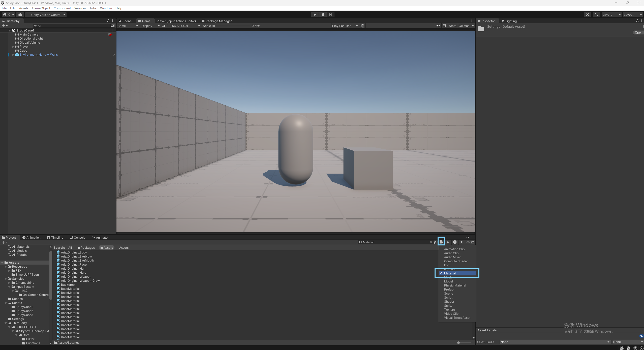Toggle the Stats overlay in Game view
Image resolution: width=644 pixels, height=350 pixels.
pyautogui.click(x=452, y=26)
